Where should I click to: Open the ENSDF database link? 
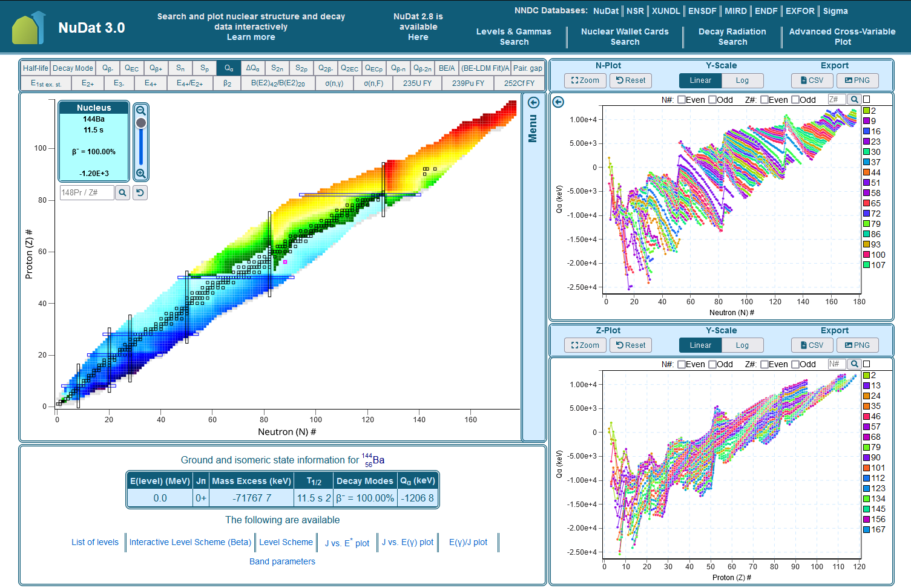pos(702,11)
